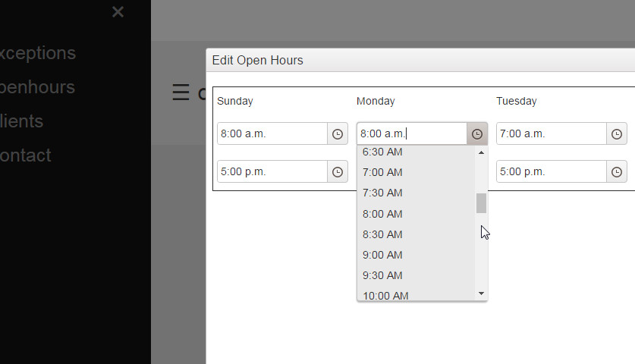This screenshot has height=364, width=635.
Task: Click the time list scrollbar thumb
Action: (x=481, y=203)
